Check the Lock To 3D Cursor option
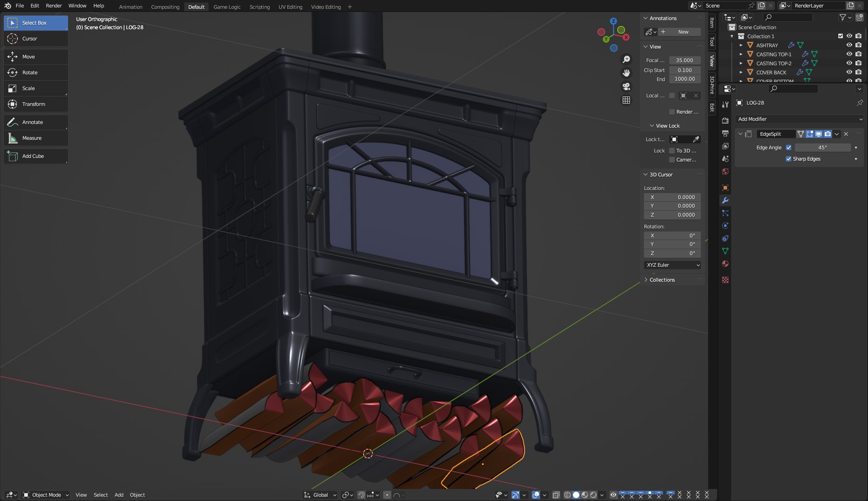 (x=672, y=151)
